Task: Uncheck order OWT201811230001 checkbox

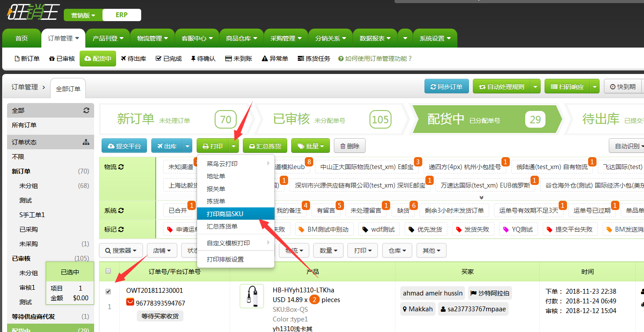Action: [x=108, y=291]
